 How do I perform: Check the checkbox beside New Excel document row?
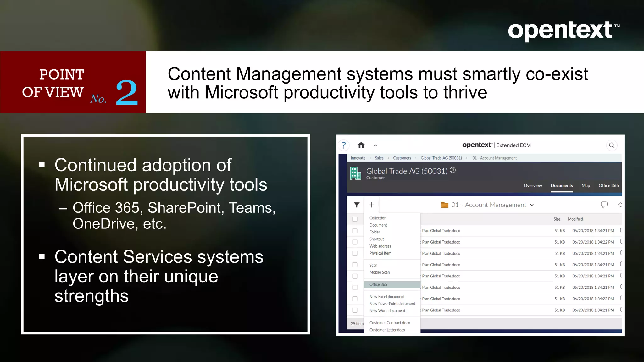click(x=355, y=299)
